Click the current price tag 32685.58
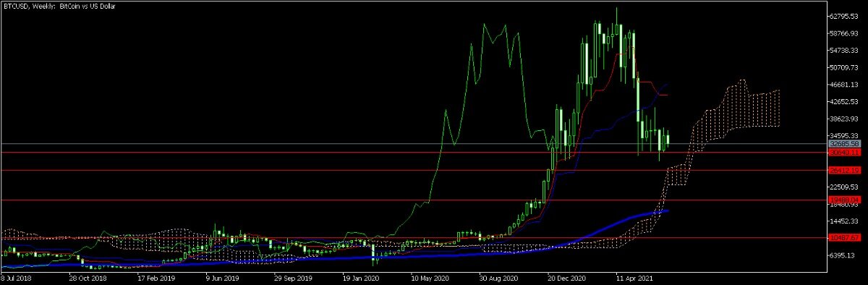Image resolution: width=868 pixels, height=285 pixels. [x=845, y=144]
